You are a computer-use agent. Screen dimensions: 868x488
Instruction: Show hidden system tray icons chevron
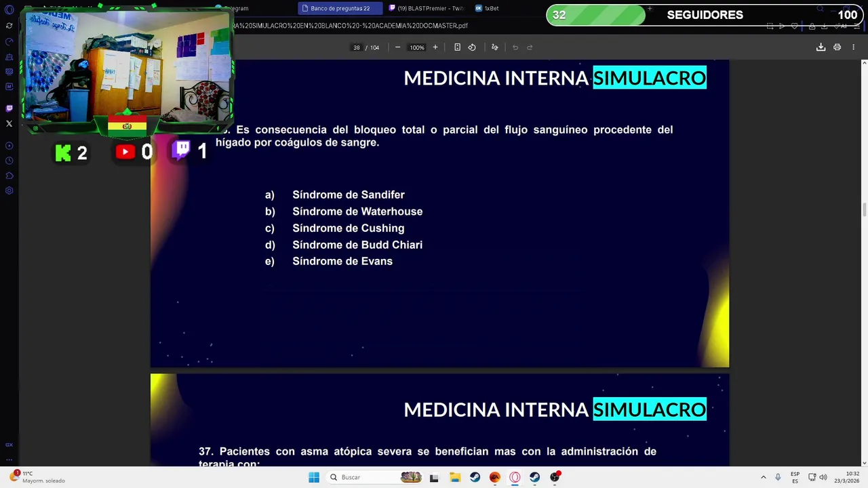(x=763, y=477)
